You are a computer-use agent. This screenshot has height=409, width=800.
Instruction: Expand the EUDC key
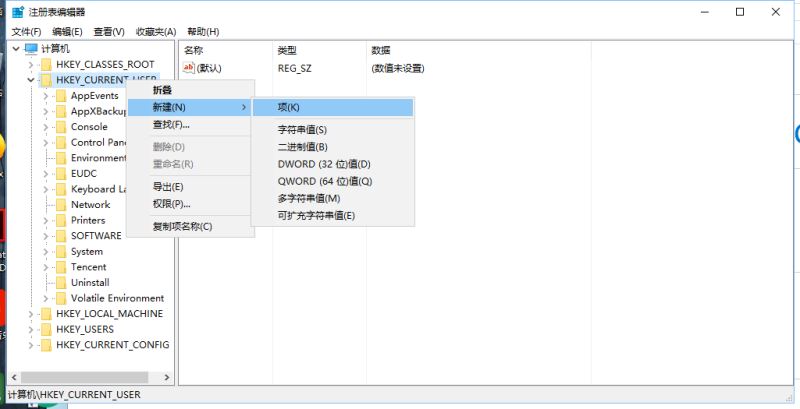(45, 173)
